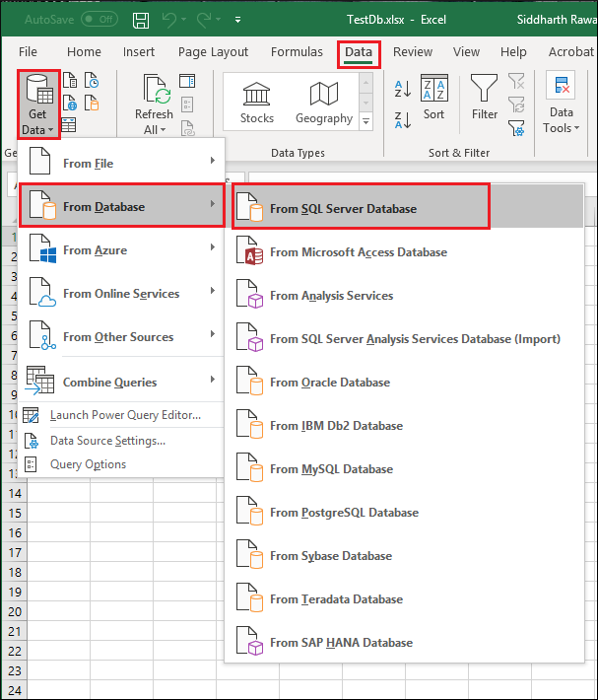
Task: Open the Refresh All dropdown
Action: (x=155, y=105)
